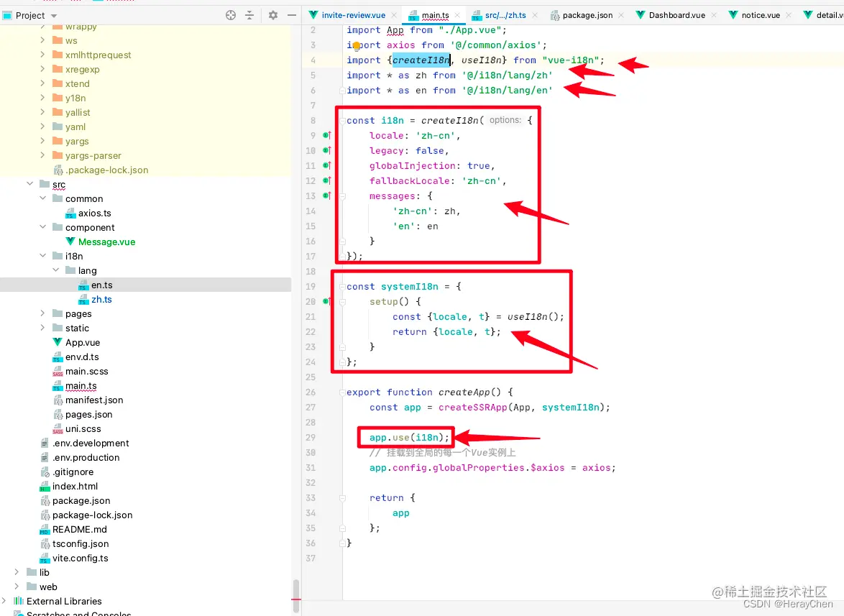Open the Project view dropdown
Viewport: 844px width, 616px height.
[54, 16]
